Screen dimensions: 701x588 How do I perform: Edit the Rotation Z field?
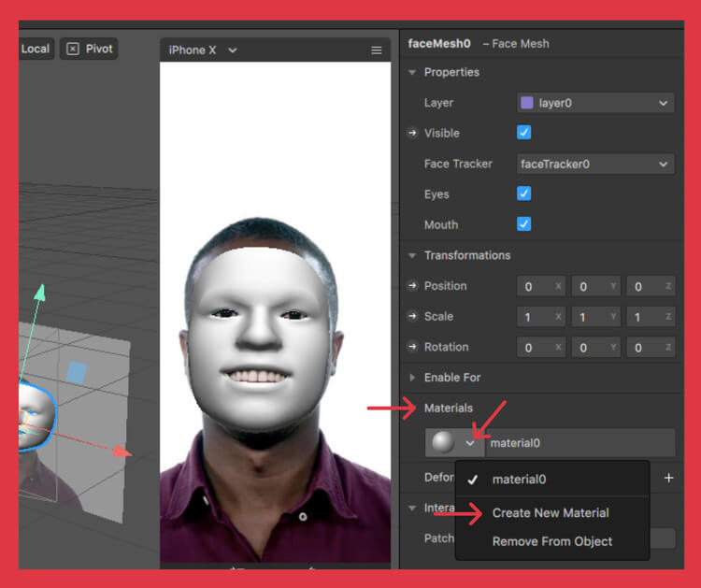pyautogui.click(x=651, y=348)
